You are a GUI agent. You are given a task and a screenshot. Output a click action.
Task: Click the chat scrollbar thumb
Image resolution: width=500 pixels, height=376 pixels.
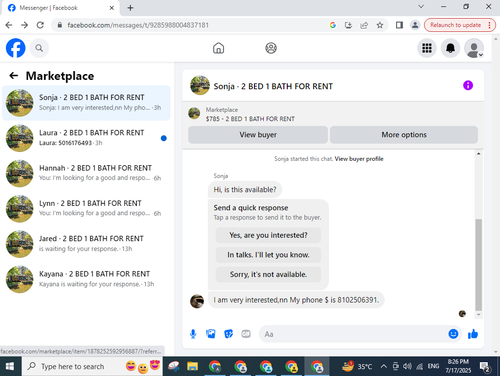(x=478, y=265)
